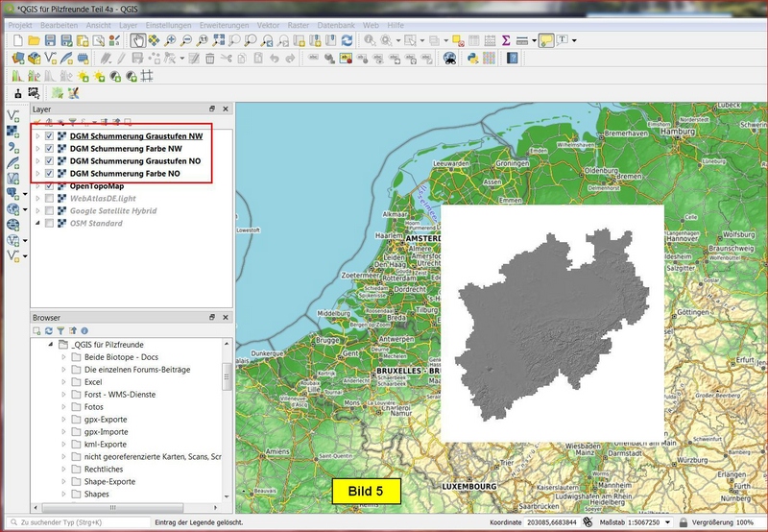Enable the Google Satellite Hybrid layer checkbox
Screen dimensions: 768x532
tap(49, 210)
